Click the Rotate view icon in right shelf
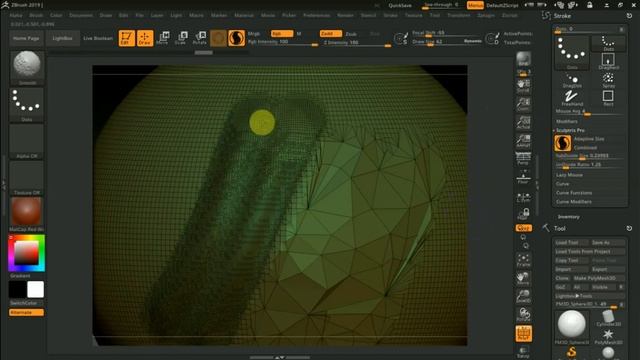Image resolution: width=640 pixels, height=360 pixels. pyautogui.click(x=523, y=315)
